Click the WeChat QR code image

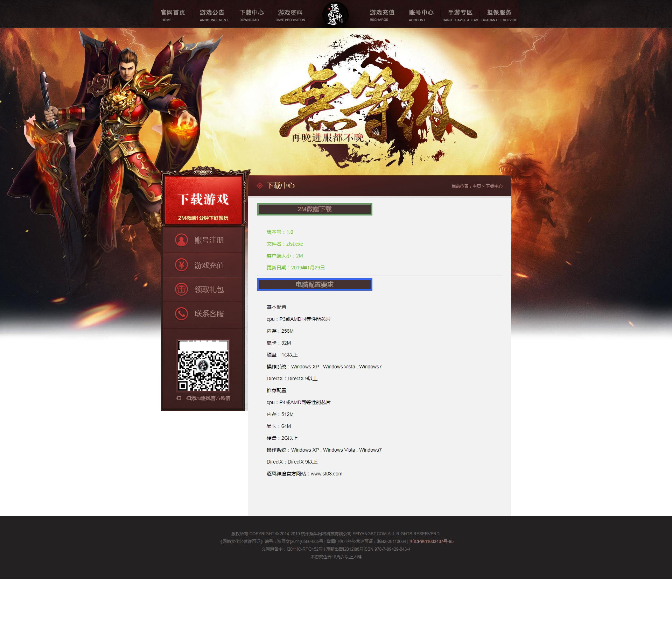click(203, 366)
